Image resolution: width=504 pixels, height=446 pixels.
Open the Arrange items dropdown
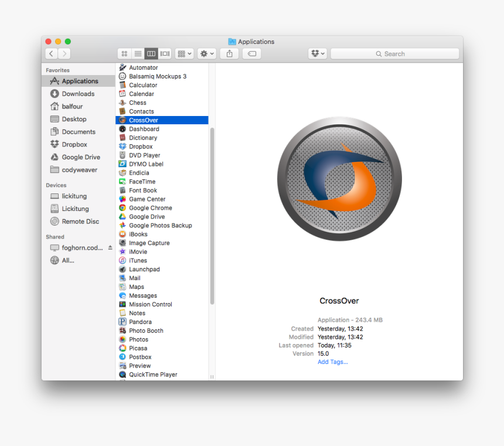tap(185, 53)
